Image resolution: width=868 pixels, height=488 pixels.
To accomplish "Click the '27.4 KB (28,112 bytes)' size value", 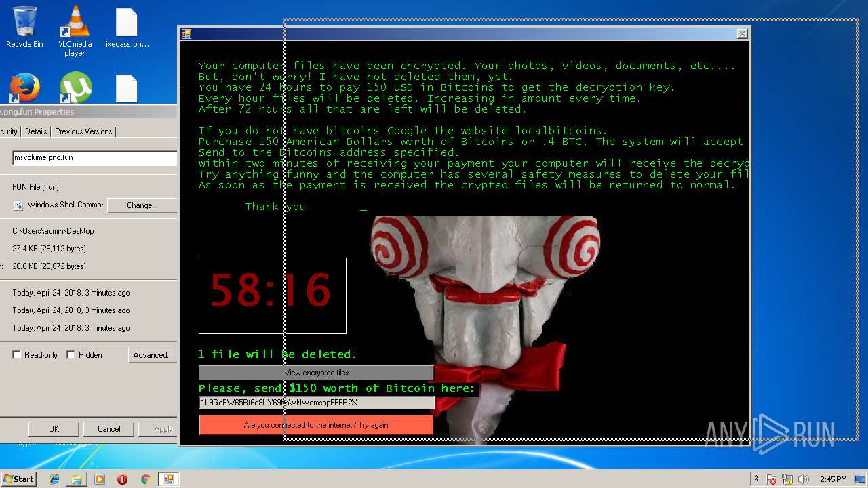I will 49,249.
